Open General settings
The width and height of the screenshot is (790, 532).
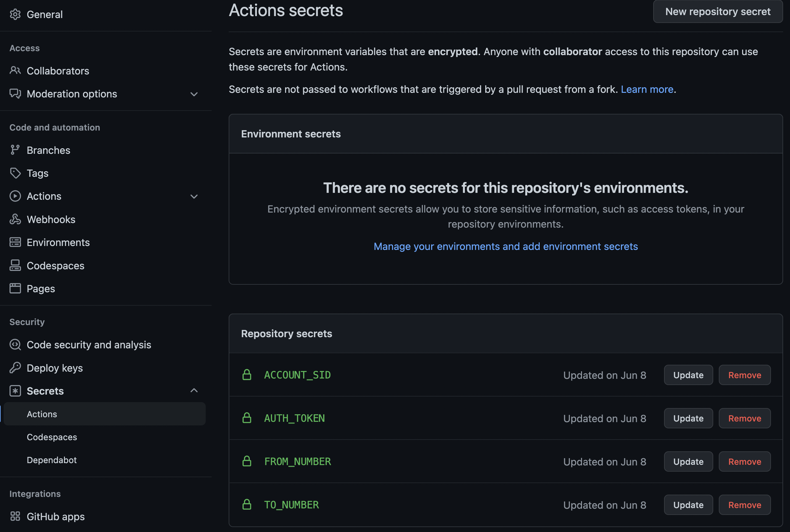[45, 14]
